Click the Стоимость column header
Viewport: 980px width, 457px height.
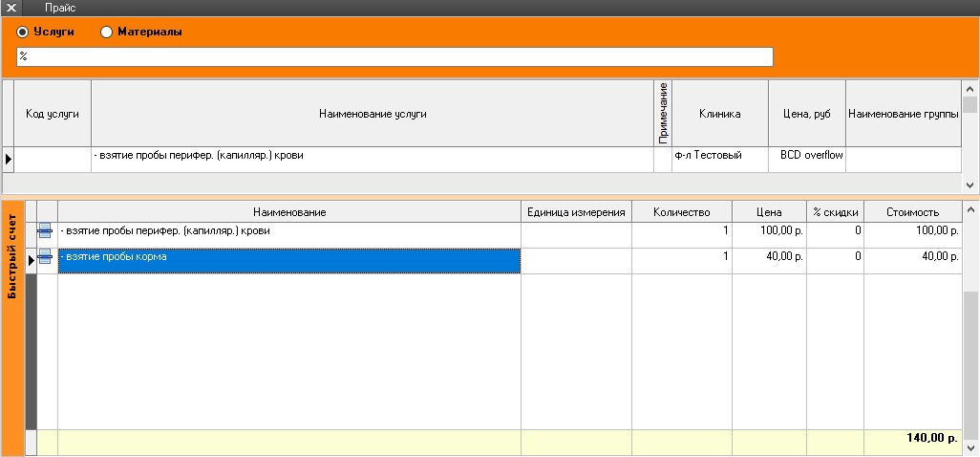pyautogui.click(x=912, y=212)
